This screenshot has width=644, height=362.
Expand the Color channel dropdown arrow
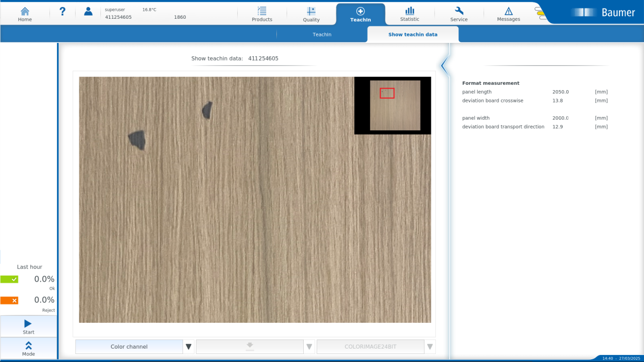188,347
